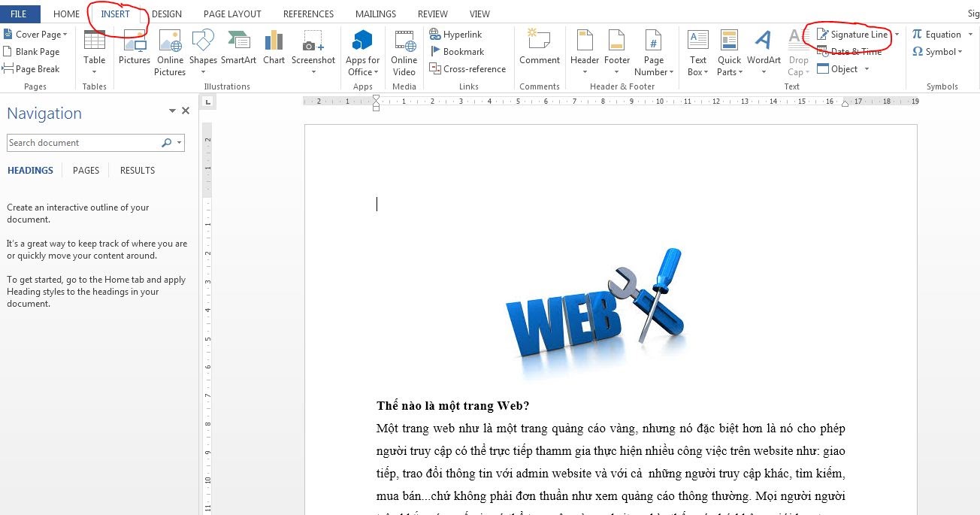Click the search magnifier icon

166,143
